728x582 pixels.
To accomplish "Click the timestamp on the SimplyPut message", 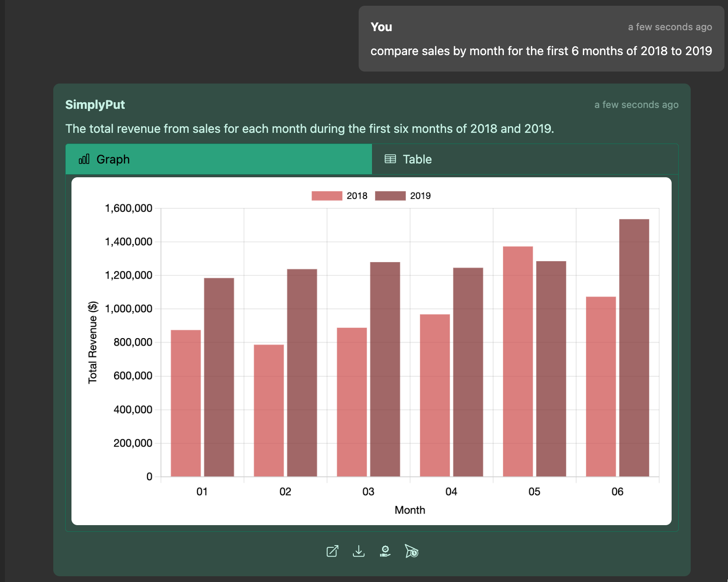I will click(636, 105).
